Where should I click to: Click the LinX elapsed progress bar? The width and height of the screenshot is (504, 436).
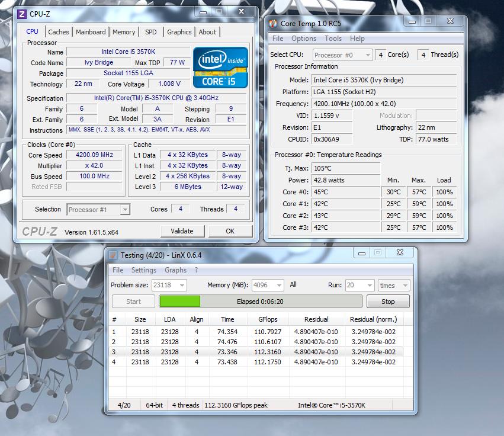tap(261, 302)
